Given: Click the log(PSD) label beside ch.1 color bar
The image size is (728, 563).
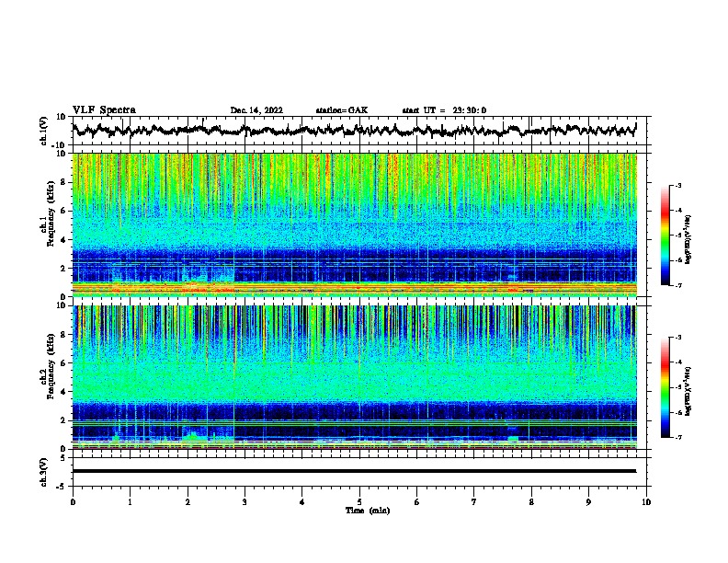Looking at the screenshot, I should [x=688, y=239].
